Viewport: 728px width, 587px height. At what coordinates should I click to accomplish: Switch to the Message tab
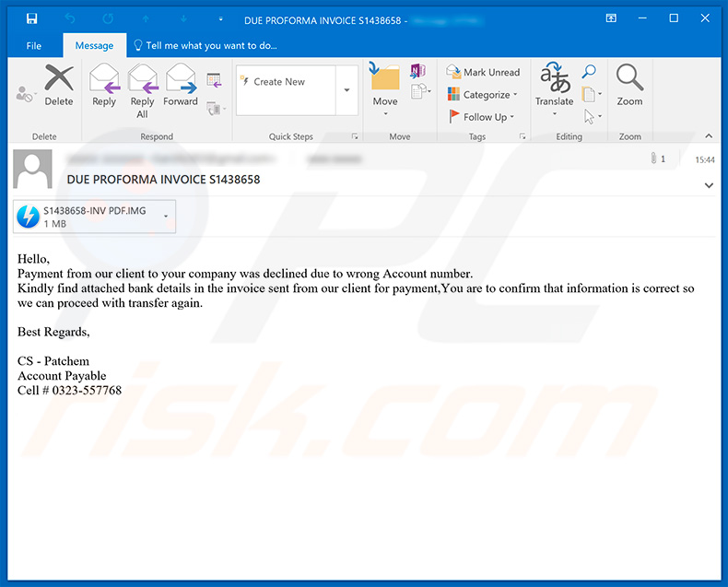point(94,45)
